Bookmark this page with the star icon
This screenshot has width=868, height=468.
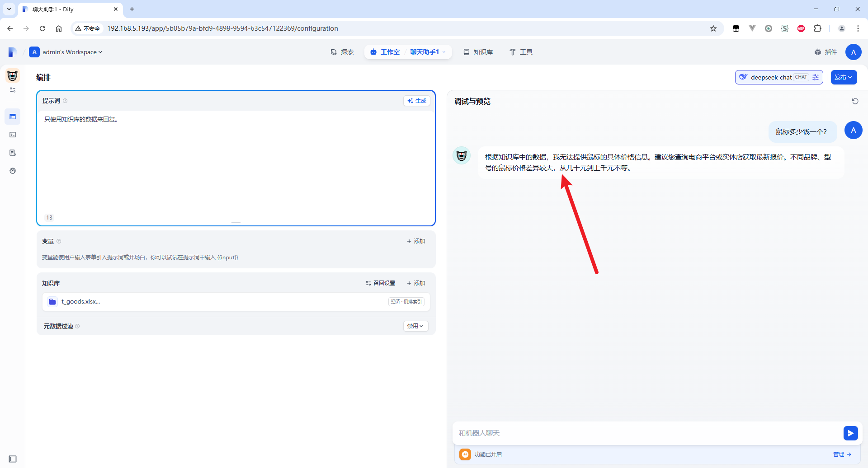(713, 28)
